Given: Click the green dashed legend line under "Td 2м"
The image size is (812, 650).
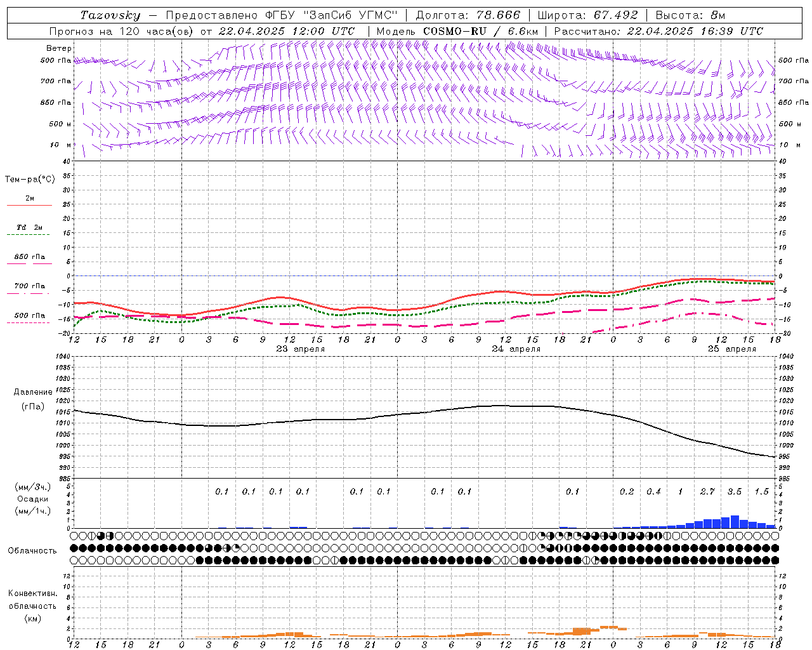Looking at the screenshot, I should pyautogui.click(x=28, y=235).
